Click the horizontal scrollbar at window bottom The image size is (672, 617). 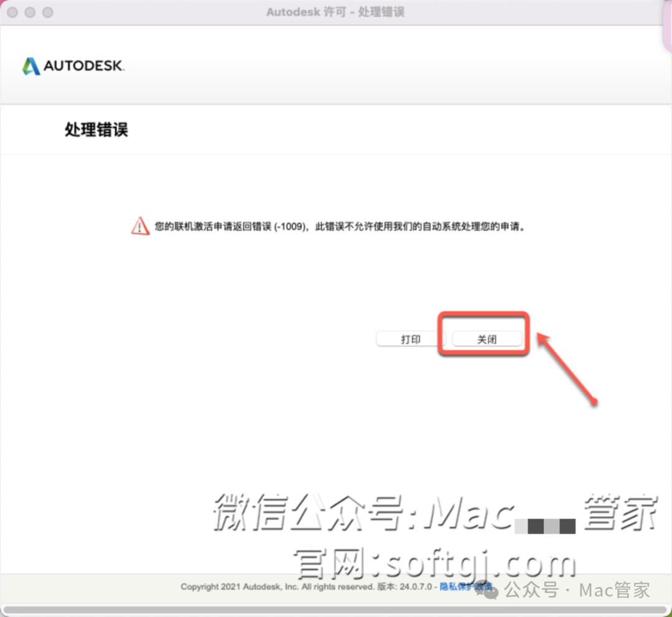pos(335,610)
